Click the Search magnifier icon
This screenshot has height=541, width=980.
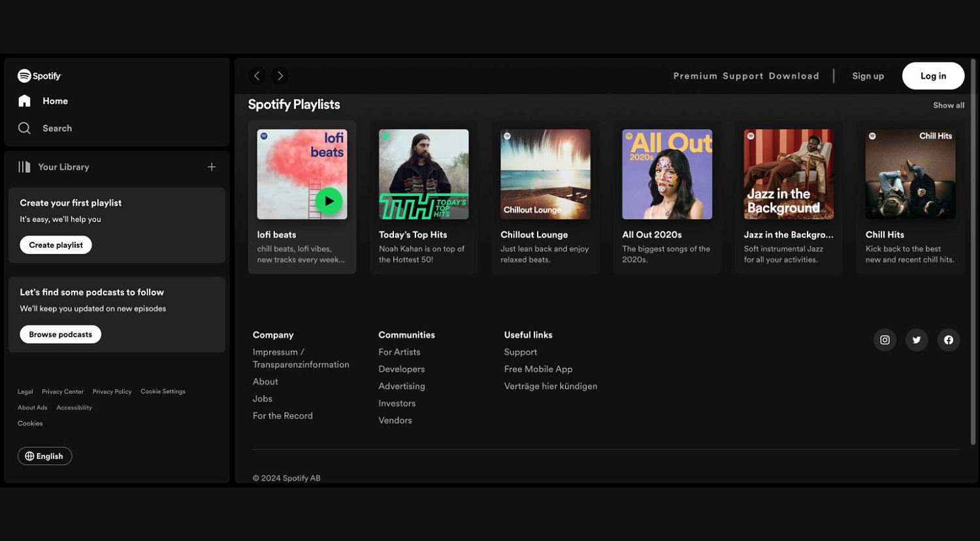click(24, 128)
